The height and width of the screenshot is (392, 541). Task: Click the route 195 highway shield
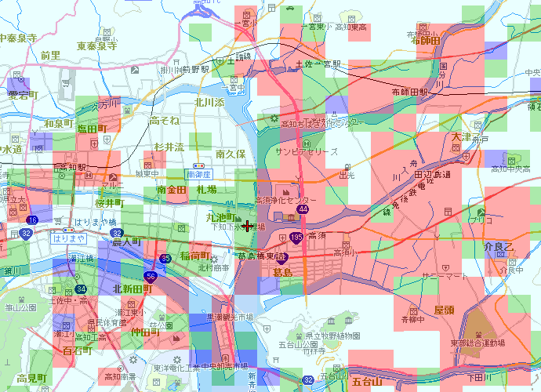296,237
